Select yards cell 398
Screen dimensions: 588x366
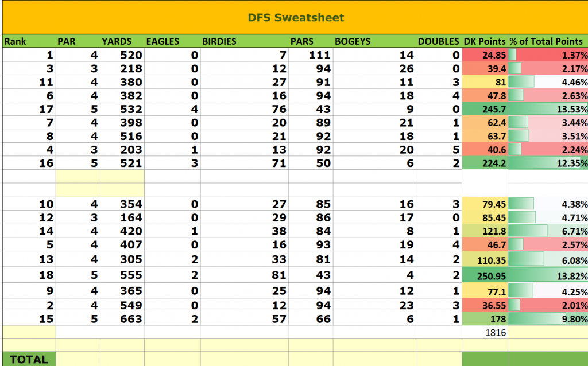[122, 123]
